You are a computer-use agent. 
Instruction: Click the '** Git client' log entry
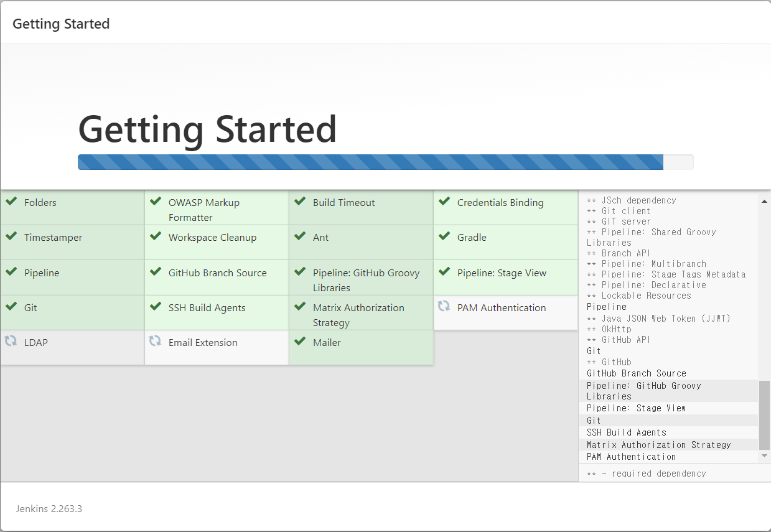[619, 211]
